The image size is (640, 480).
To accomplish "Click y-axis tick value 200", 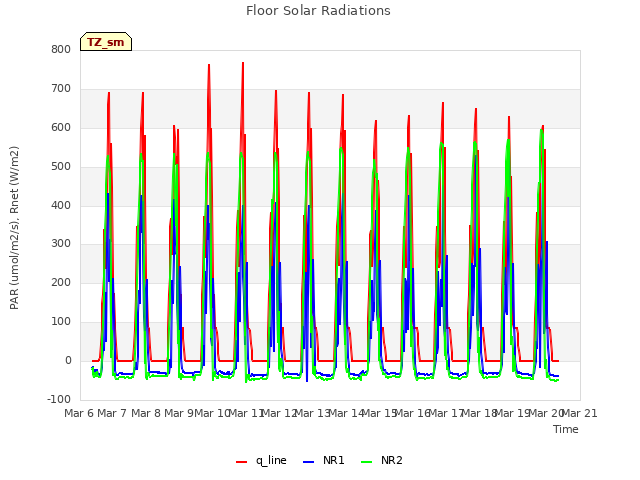I will pos(61,282).
